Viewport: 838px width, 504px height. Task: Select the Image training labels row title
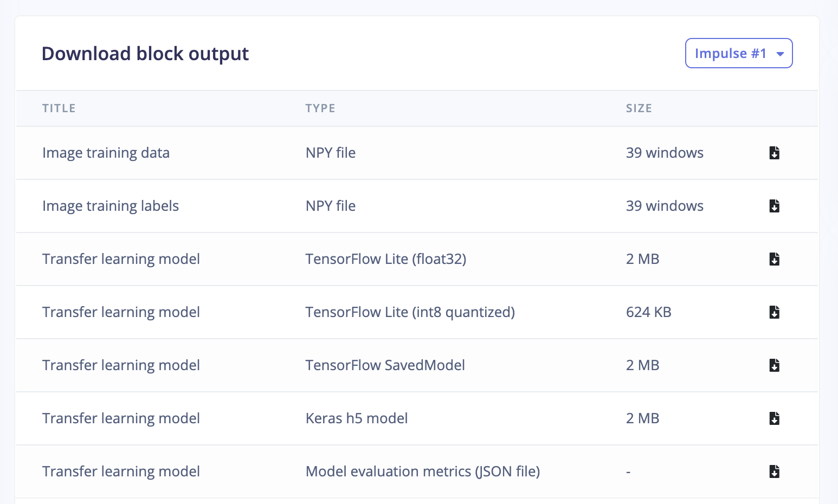click(x=111, y=206)
